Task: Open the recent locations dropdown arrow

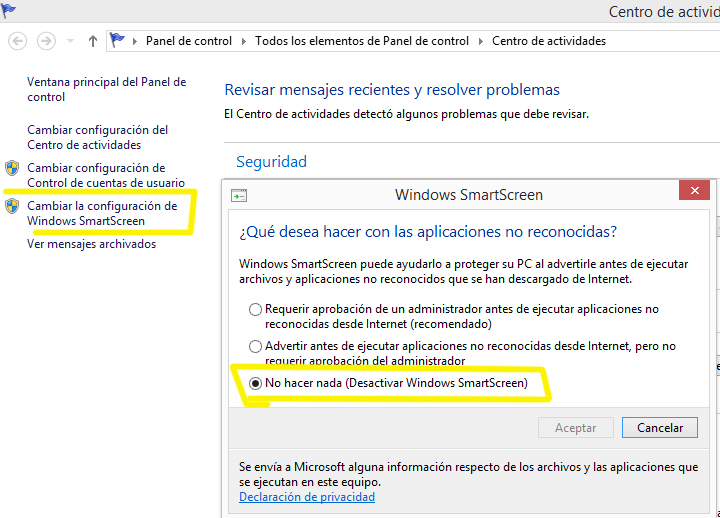Action: point(70,41)
